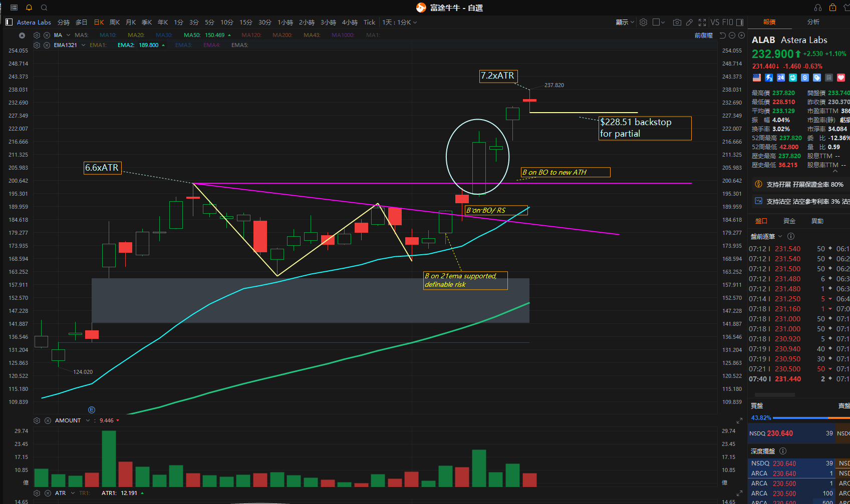Switch to the 資金 tab
The width and height of the screenshot is (850, 504).
tap(789, 221)
